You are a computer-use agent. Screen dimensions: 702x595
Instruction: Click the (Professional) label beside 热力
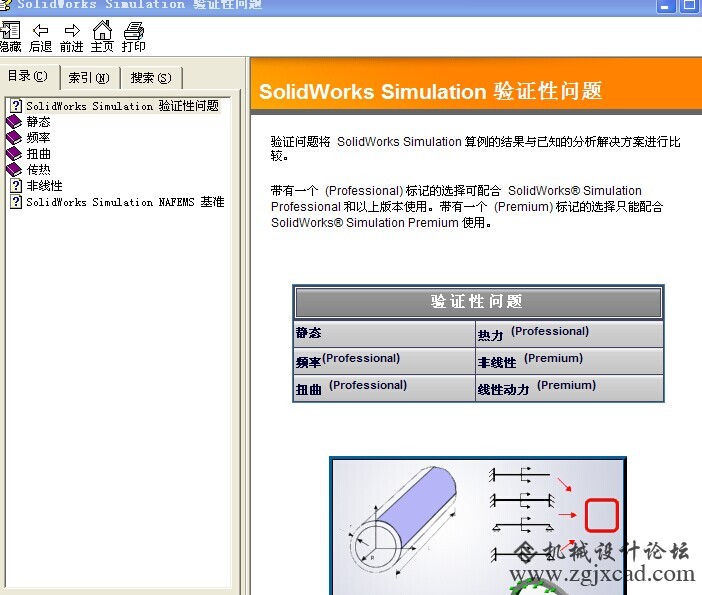[x=550, y=331]
